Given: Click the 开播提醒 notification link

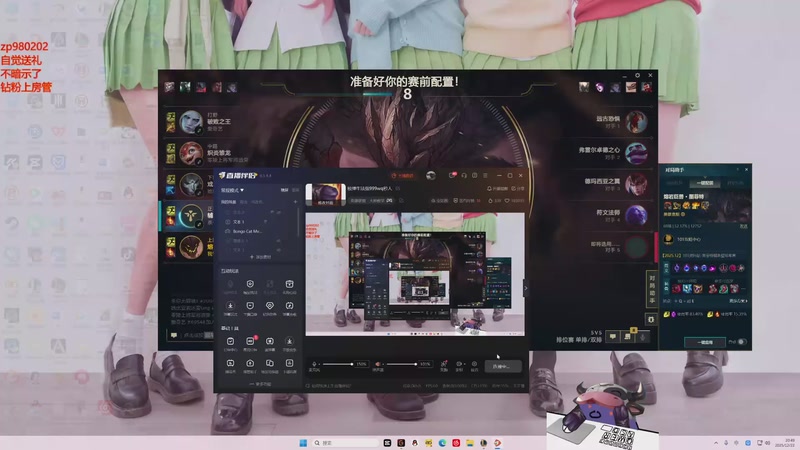Looking at the screenshot, I should tap(497, 189).
